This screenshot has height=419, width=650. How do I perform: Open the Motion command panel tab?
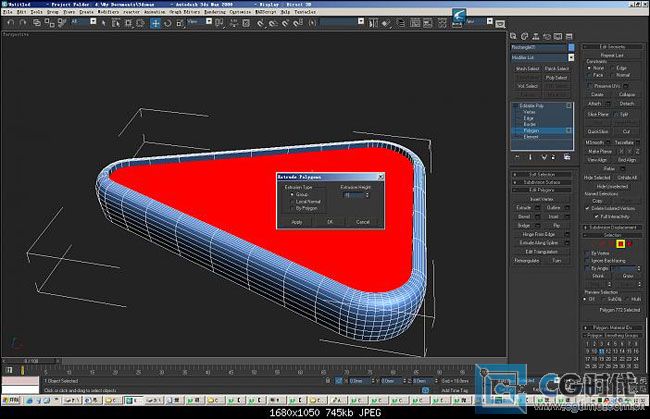547,36
